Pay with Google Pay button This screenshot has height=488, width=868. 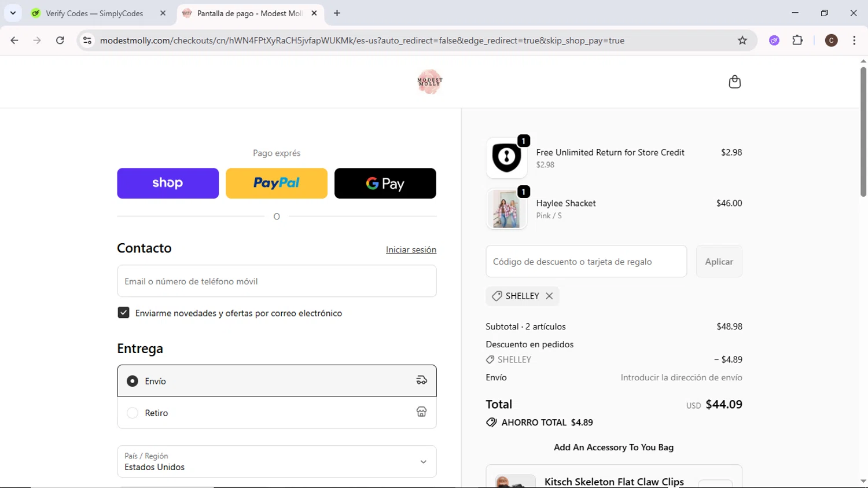385,184
